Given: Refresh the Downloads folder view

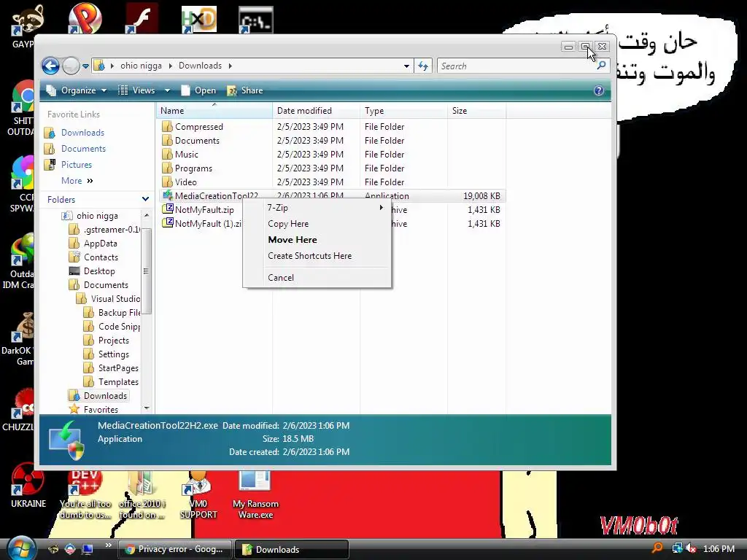Looking at the screenshot, I should pos(423,66).
